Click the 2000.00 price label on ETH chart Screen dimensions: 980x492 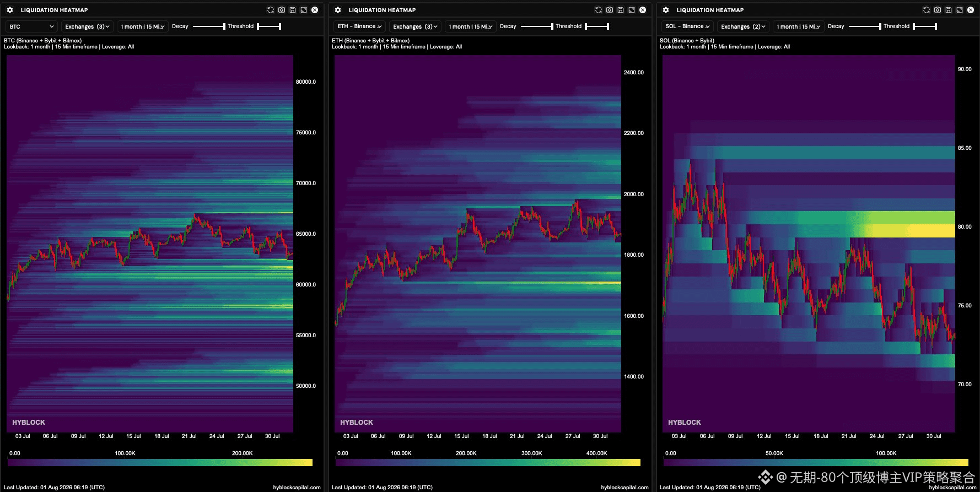(x=634, y=194)
